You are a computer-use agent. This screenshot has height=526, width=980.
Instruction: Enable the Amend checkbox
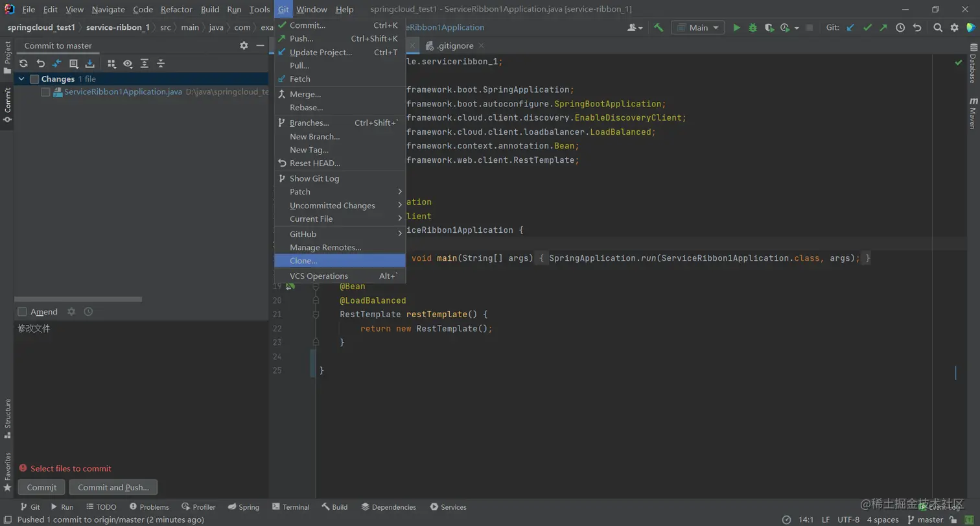click(x=23, y=312)
